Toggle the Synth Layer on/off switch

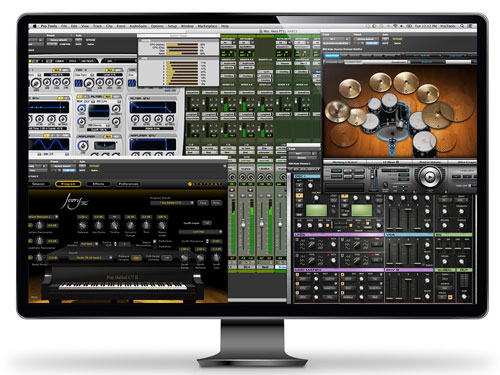pos(207,223)
